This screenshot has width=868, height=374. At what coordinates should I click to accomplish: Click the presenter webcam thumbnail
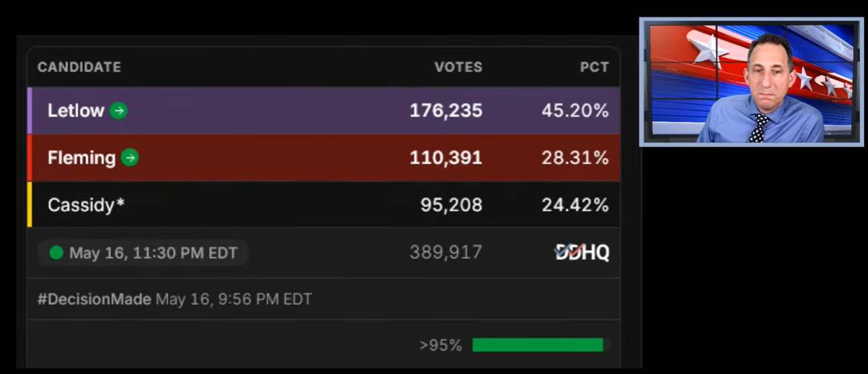(751, 81)
